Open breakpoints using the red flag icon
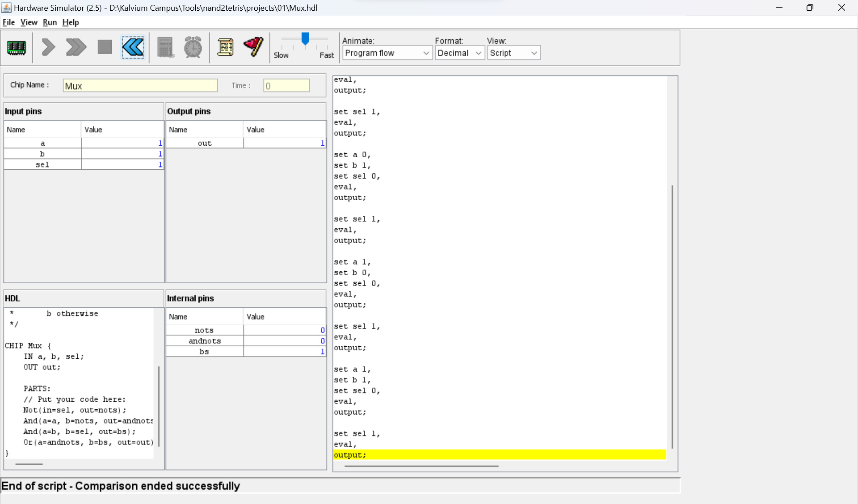 point(253,46)
